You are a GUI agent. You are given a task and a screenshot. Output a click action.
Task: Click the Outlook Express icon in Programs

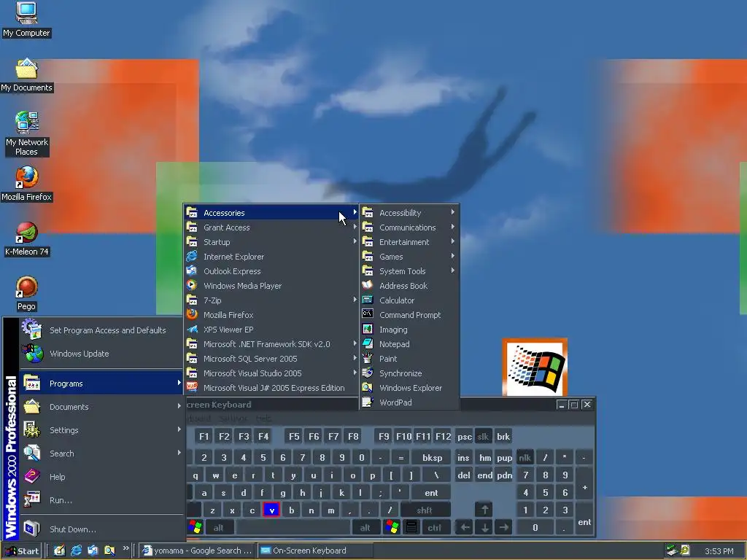pyautogui.click(x=192, y=271)
